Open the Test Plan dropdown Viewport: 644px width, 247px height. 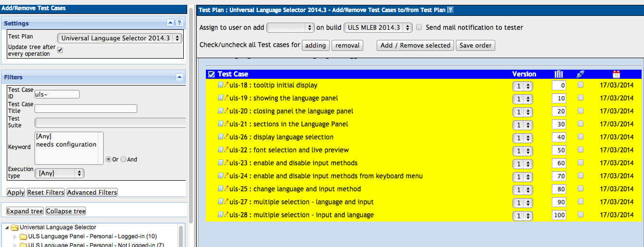click(119, 38)
